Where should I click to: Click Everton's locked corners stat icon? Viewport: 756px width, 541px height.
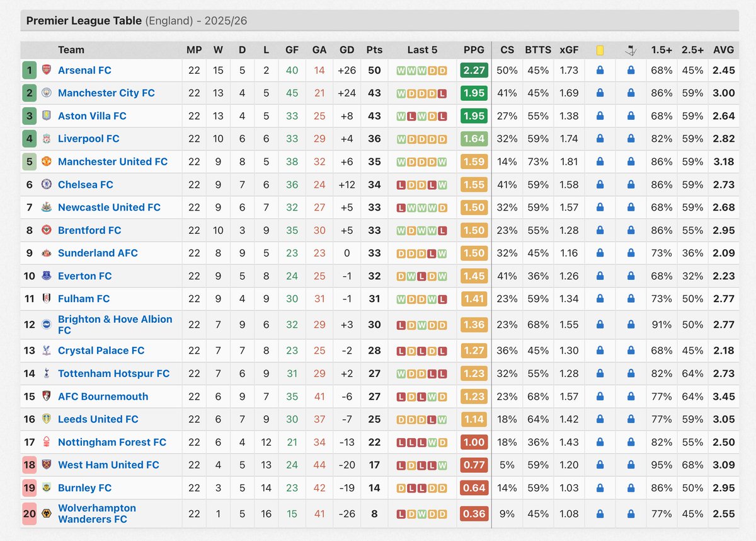click(x=631, y=276)
